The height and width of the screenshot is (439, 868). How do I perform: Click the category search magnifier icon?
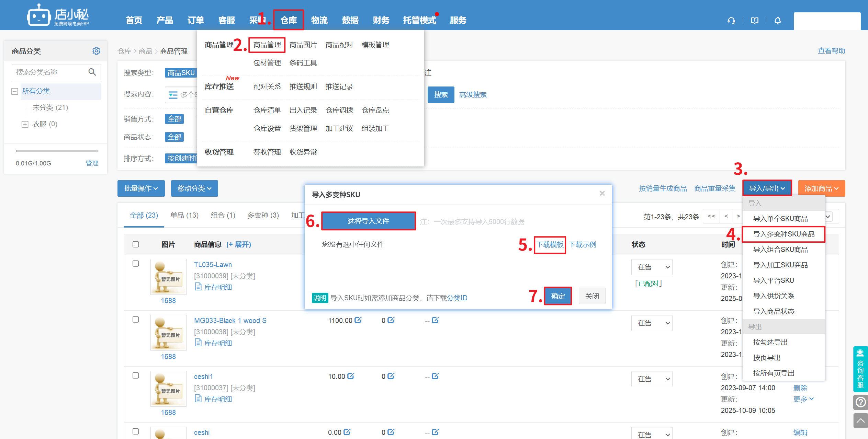click(x=92, y=72)
